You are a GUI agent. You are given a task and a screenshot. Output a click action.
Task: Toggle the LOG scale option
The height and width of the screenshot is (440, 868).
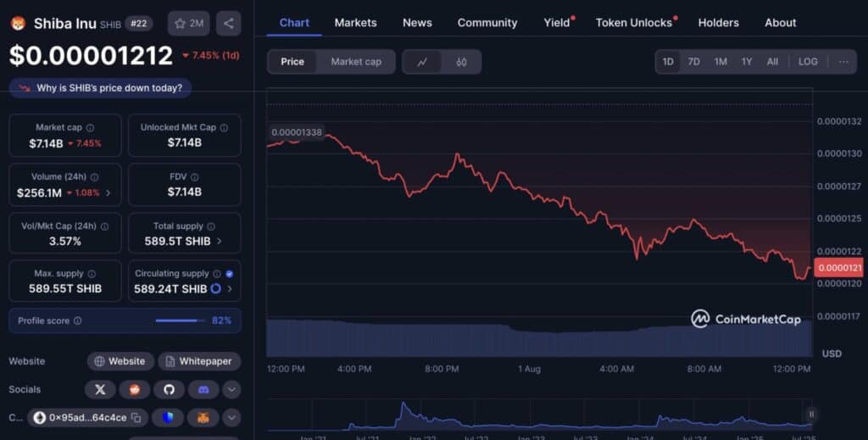point(808,62)
